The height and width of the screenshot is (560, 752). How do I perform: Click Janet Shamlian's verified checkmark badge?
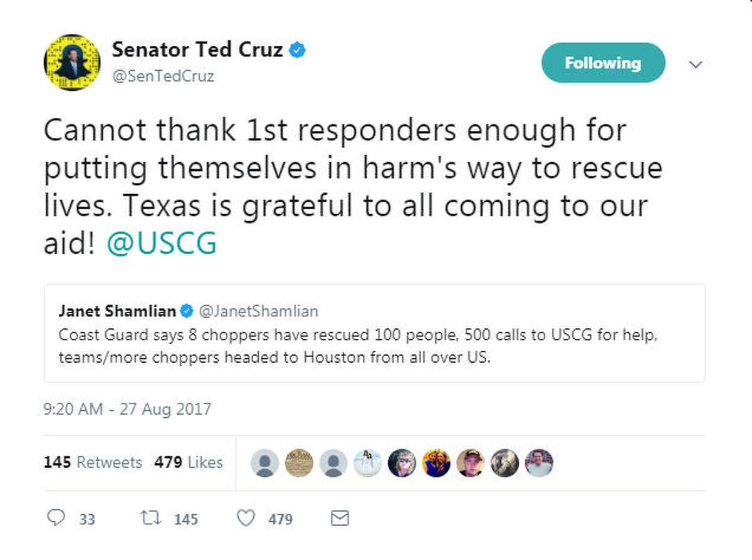(186, 310)
